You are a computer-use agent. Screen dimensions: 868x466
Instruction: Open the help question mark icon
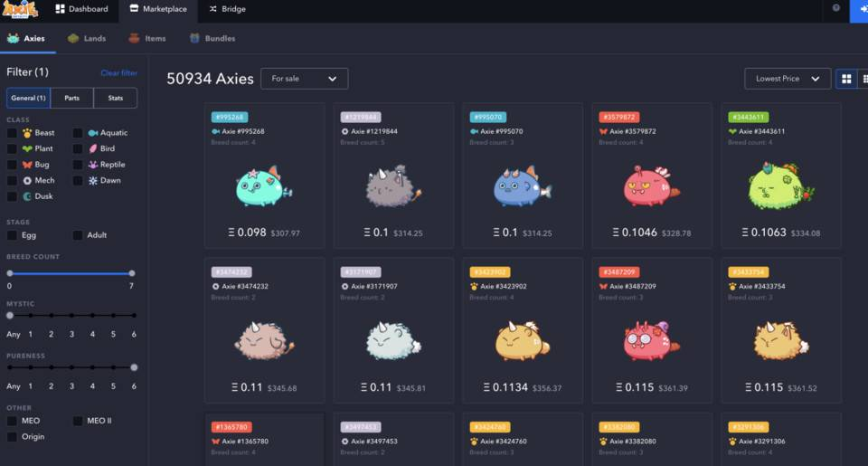835,8
